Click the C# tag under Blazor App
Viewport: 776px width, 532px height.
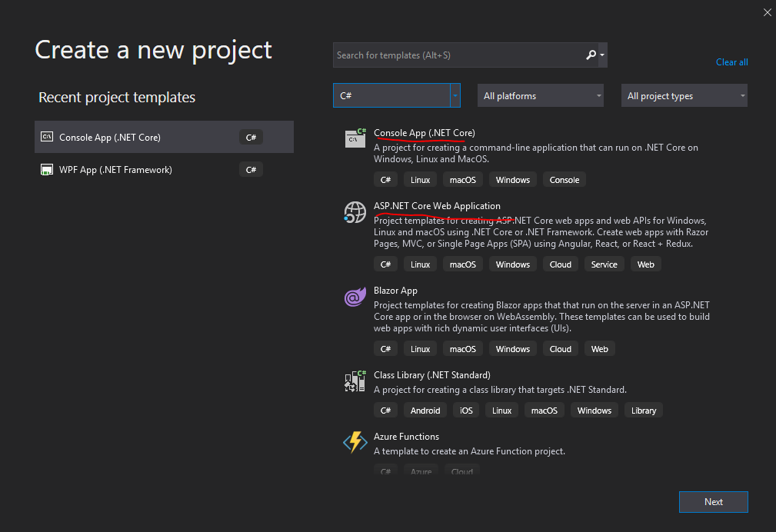click(385, 349)
